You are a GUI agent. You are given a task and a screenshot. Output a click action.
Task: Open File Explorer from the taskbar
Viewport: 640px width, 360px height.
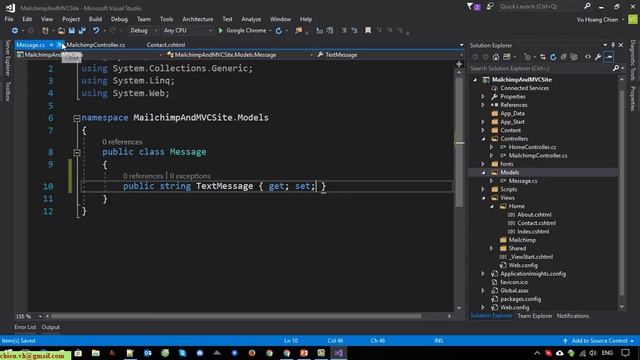click(96, 353)
